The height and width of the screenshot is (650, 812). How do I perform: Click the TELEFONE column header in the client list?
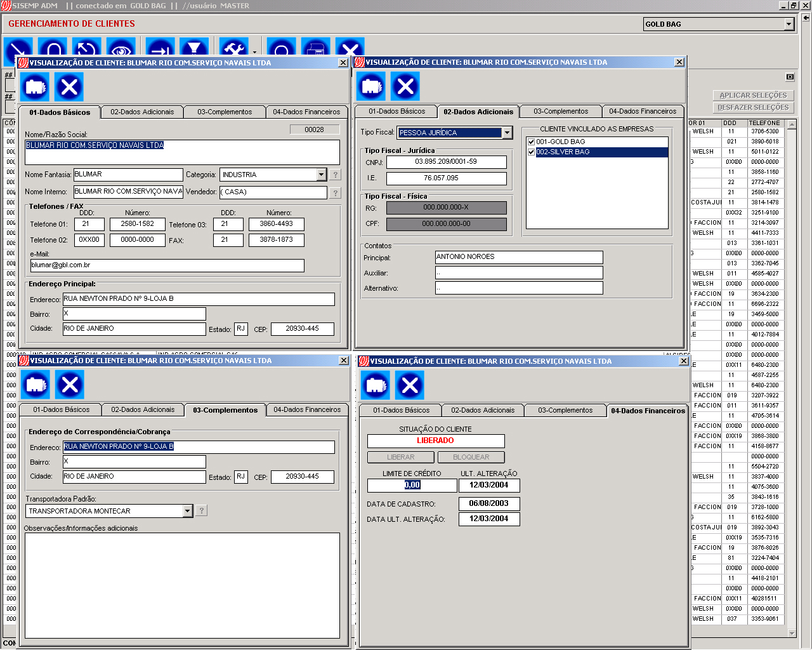click(x=766, y=123)
